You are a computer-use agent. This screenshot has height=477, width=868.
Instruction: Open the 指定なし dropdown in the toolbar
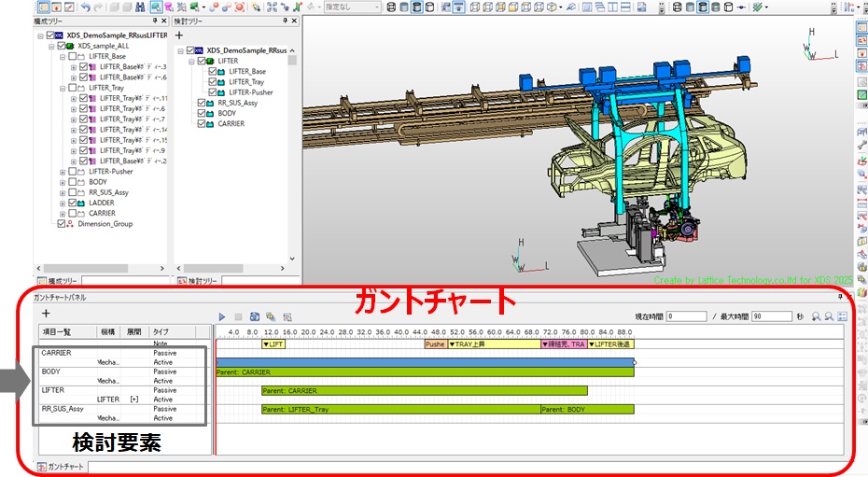click(351, 7)
